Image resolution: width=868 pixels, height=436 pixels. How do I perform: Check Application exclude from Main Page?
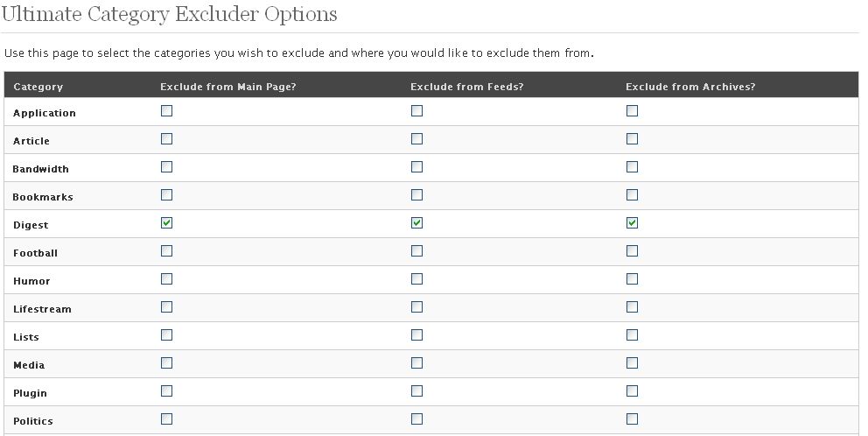point(166,111)
